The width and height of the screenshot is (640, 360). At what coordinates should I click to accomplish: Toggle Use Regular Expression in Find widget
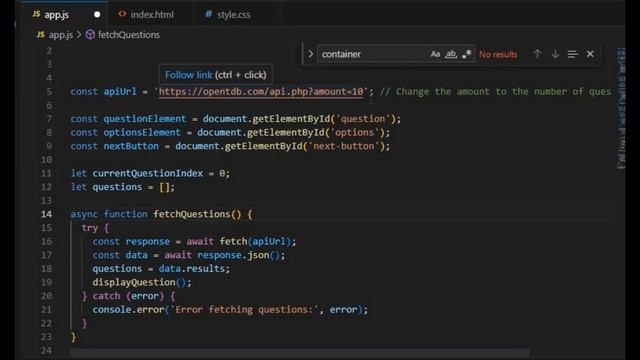(x=467, y=54)
